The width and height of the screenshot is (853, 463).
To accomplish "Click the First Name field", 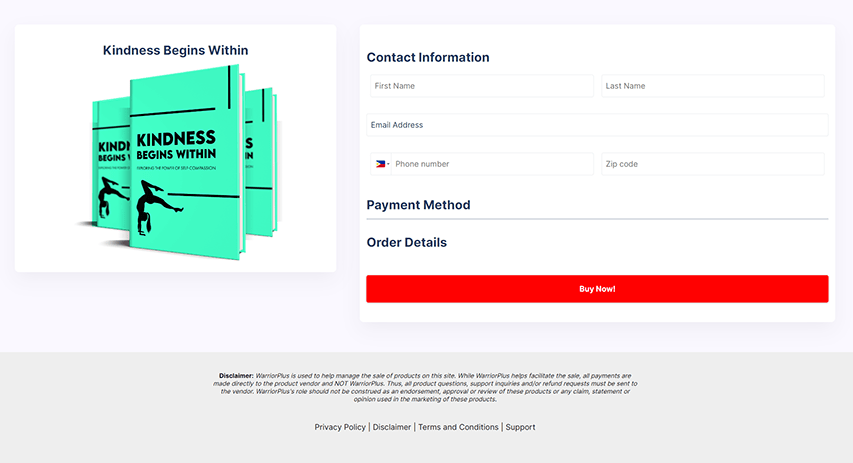I will 481,86.
